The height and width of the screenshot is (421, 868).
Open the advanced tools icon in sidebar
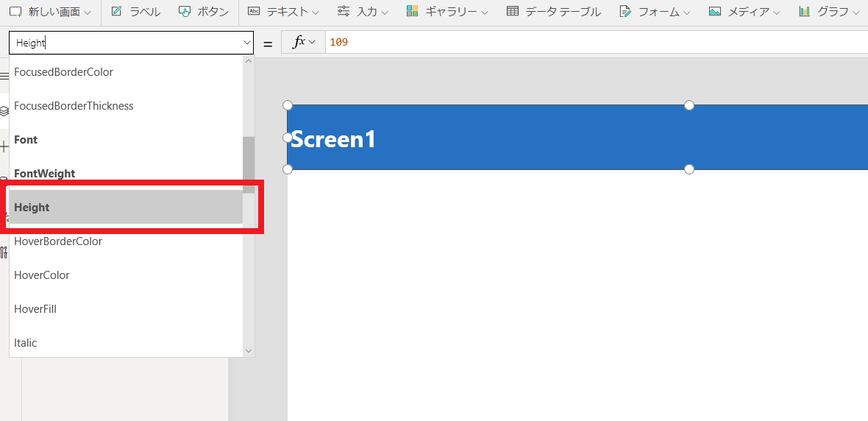tap(4, 252)
